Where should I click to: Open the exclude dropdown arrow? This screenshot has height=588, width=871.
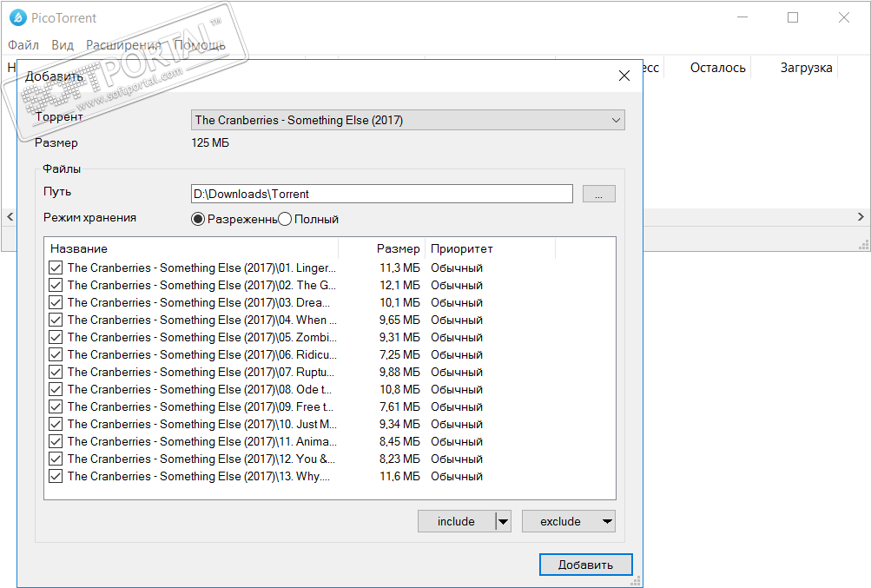tap(607, 521)
